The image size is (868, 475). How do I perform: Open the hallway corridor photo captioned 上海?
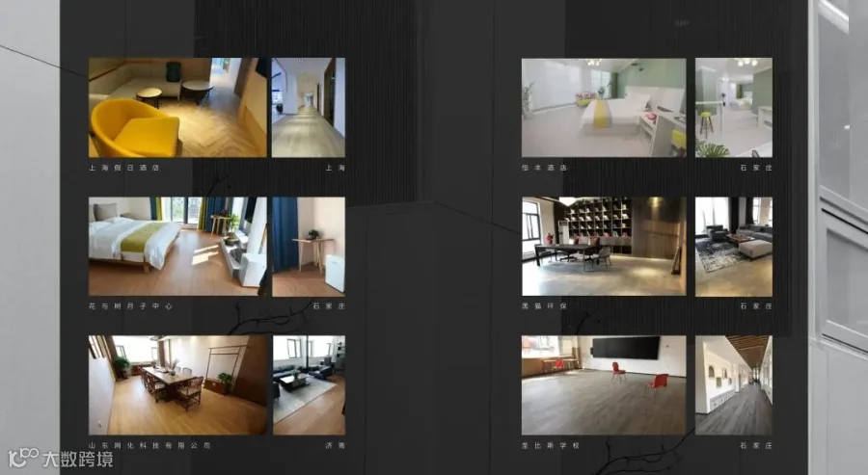[309, 107]
